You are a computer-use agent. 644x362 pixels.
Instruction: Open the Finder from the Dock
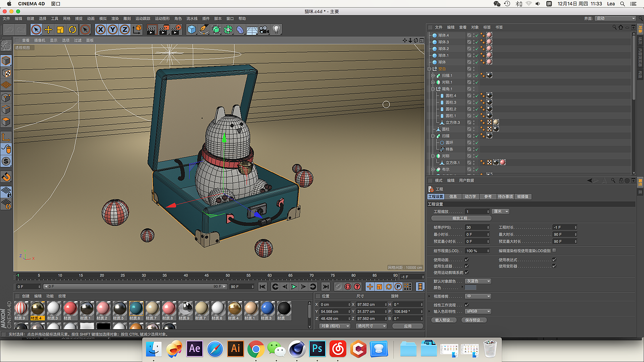[154, 348]
